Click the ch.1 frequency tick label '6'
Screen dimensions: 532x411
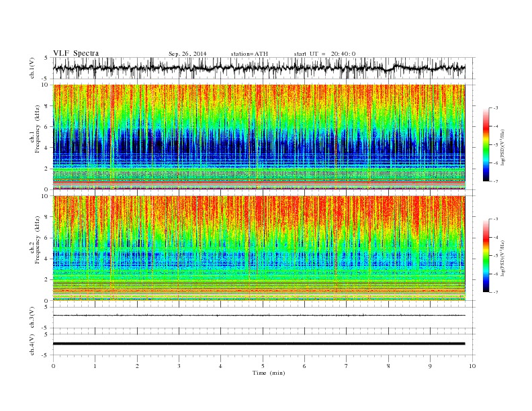(46, 127)
